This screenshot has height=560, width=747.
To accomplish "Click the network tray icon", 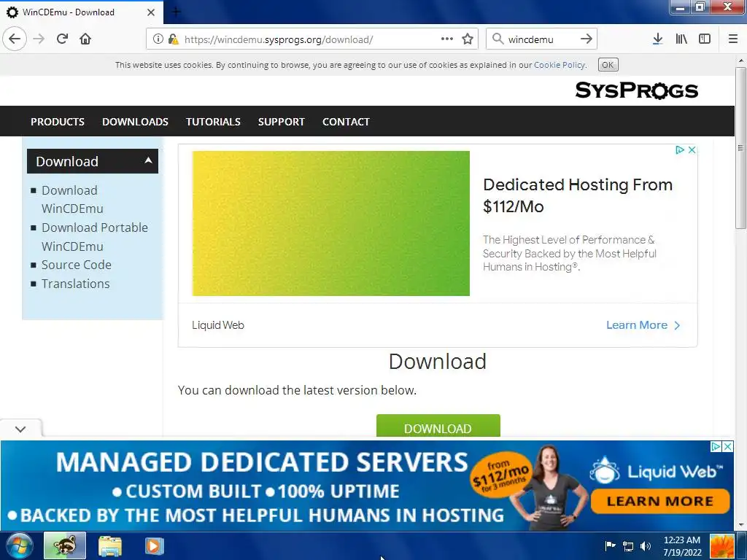I will [x=628, y=546].
